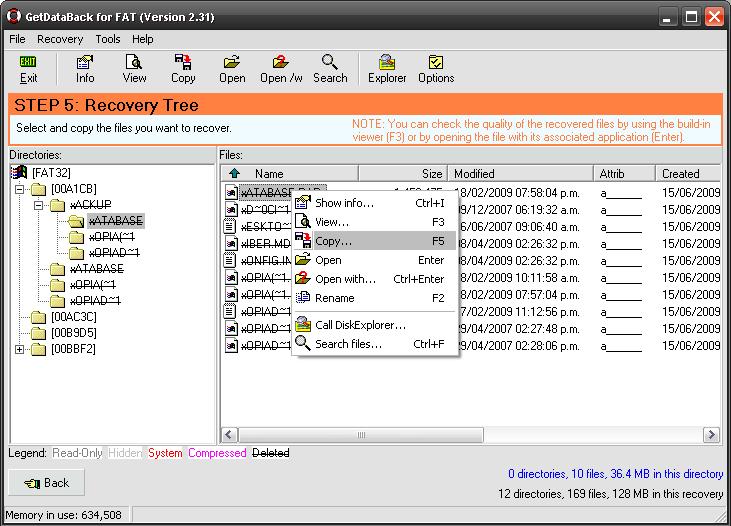This screenshot has width=731, height=526.
Task: Choose View... from the context menu
Action: tap(374, 222)
